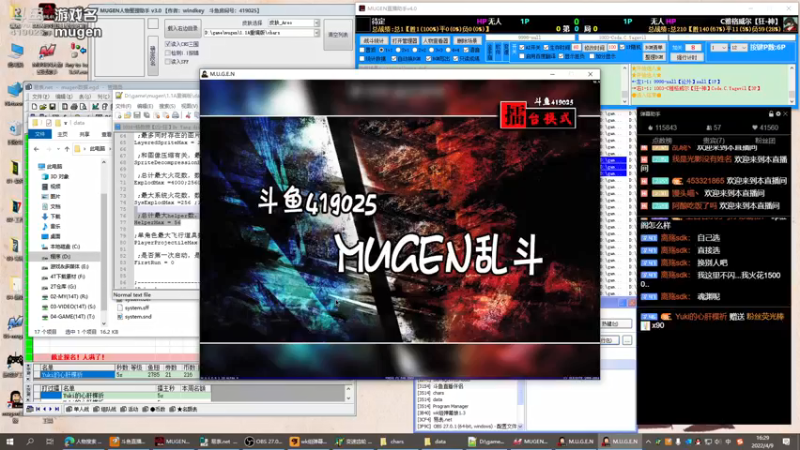Image resolution: width=800 pixels, height=450 pixels.
Task: Click the first-sheet navigation arrow in spreadsheet
Action: 38,409
